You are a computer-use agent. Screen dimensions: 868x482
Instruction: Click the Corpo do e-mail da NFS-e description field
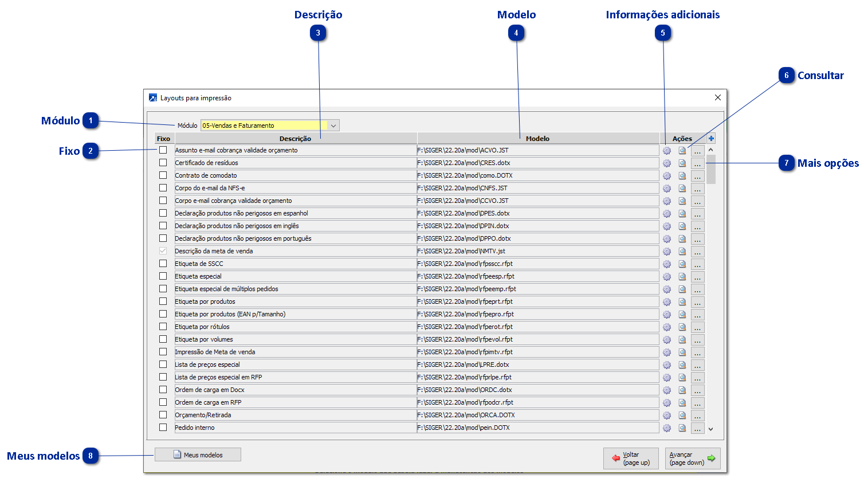coord(296,188)
